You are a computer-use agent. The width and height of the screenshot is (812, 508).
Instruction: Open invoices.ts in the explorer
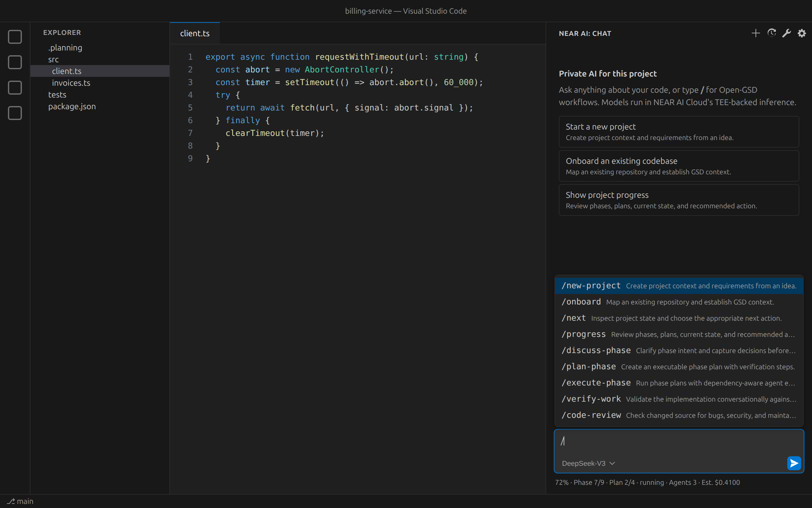pos(100,83)
